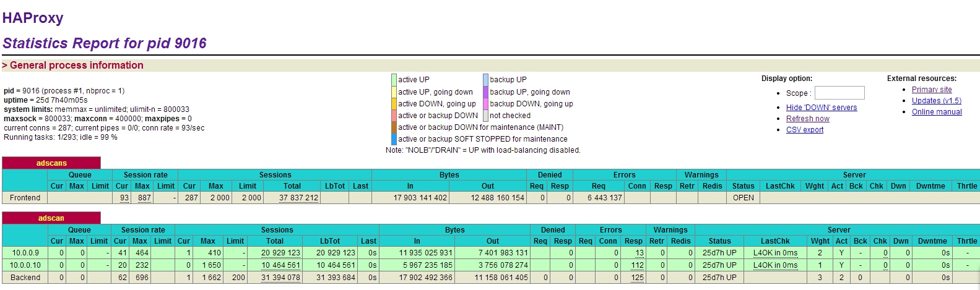Click the Backend sessions total 31 394 078
This screenshot has width=980, height=290.
tap(280, 278)
